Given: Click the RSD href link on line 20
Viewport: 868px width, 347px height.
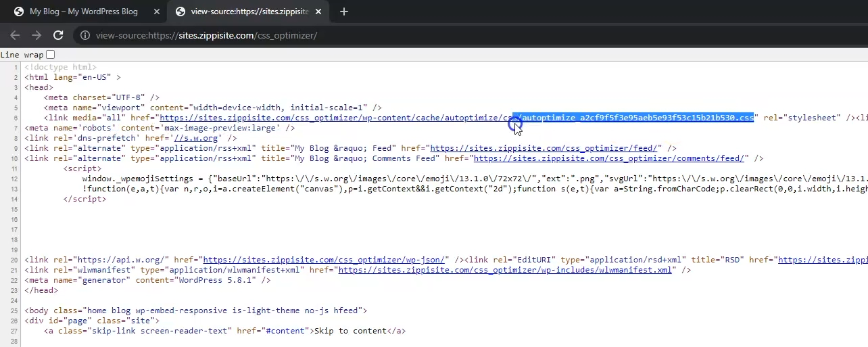Looking at the screenshot, I should (823, 260).
